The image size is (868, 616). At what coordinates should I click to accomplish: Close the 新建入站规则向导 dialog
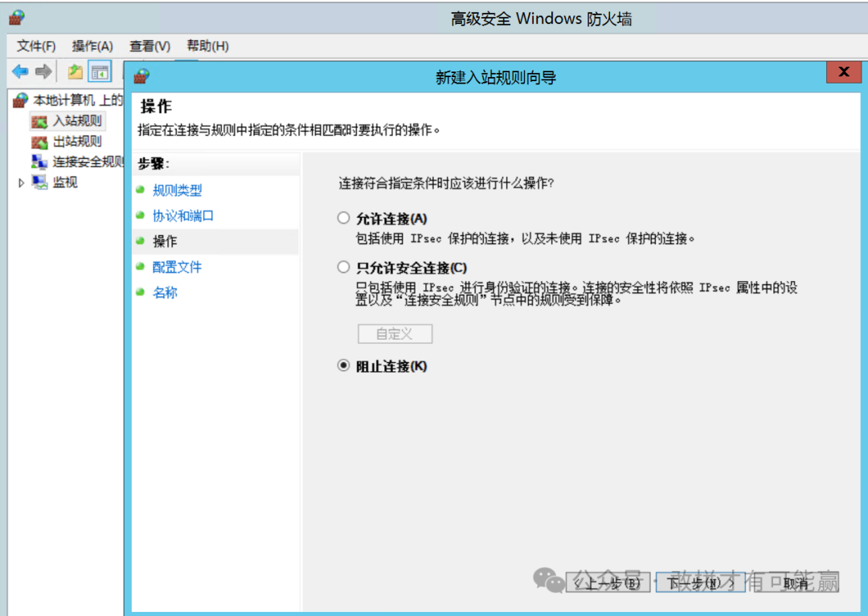click(x=844, y=72)
